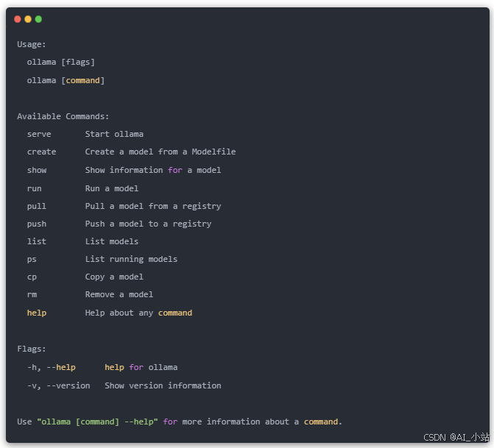494x448 pixels.
Task: Click the 'Run a model' description
Action: click(x=111, y=188)
